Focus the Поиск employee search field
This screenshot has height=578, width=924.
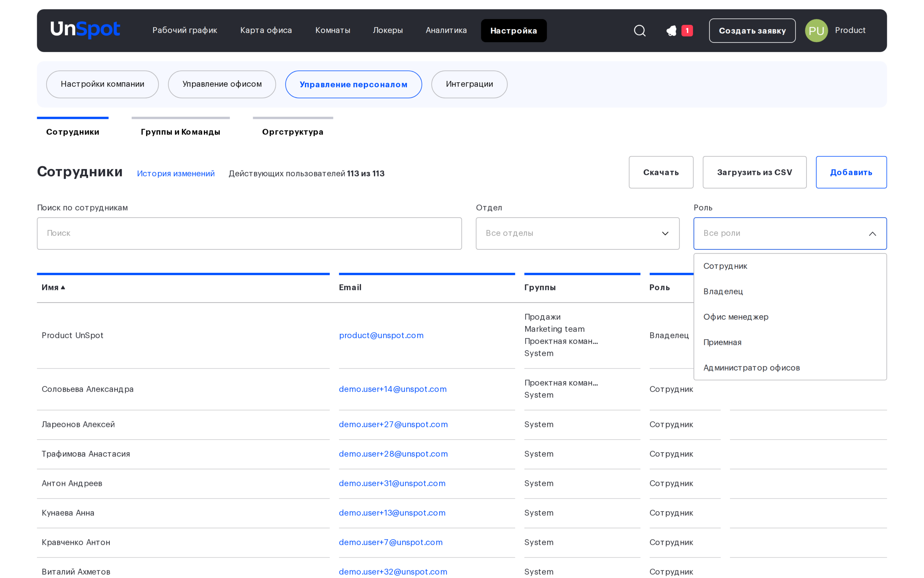pos(249,233)
